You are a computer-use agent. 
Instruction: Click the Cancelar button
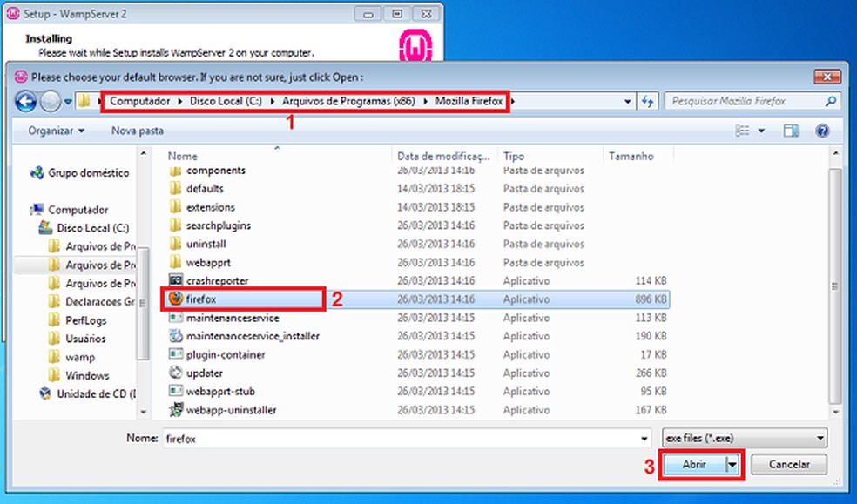tap(789, 464)
